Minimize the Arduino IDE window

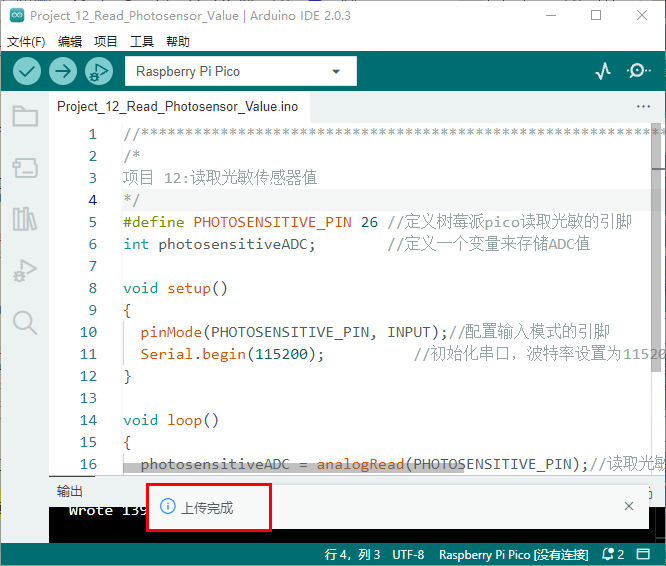pos(551,15)
